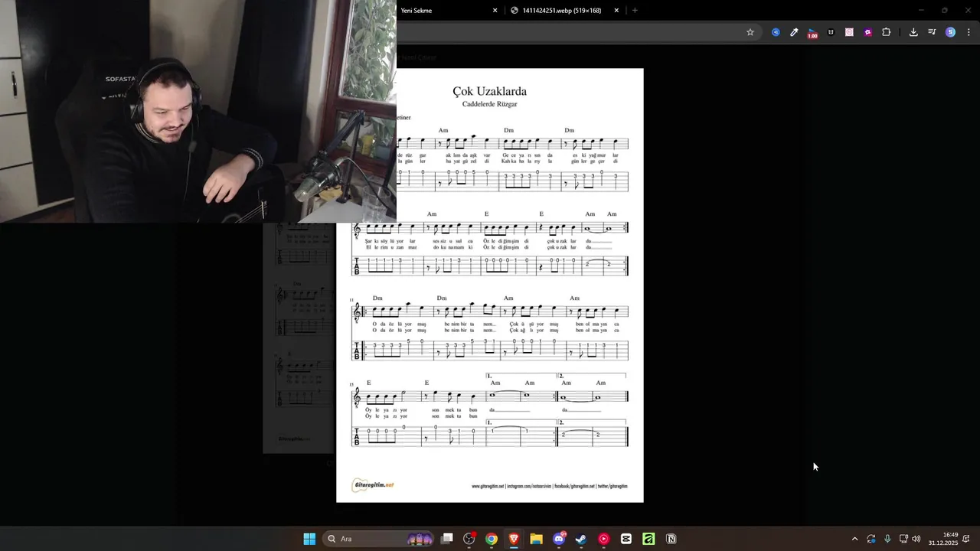Close the Yeni Sekme tab
Screen dimensions: 980x551
click(x=495, y=11)
